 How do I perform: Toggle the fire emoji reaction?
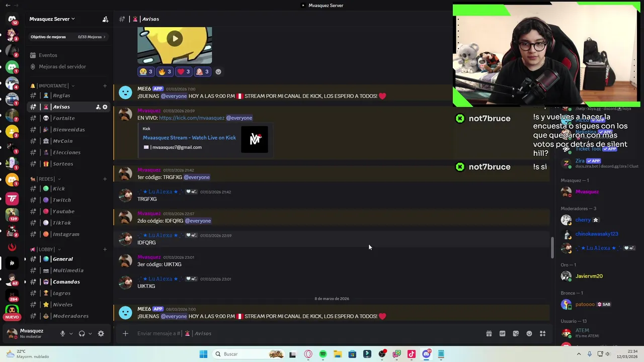165,72
